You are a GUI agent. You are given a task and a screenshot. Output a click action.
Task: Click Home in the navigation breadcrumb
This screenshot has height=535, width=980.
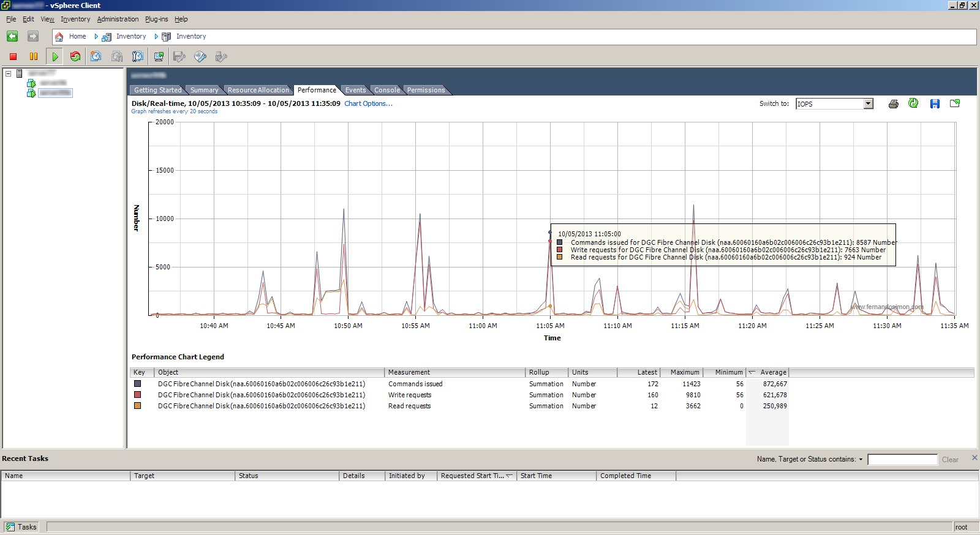point(77,37)
